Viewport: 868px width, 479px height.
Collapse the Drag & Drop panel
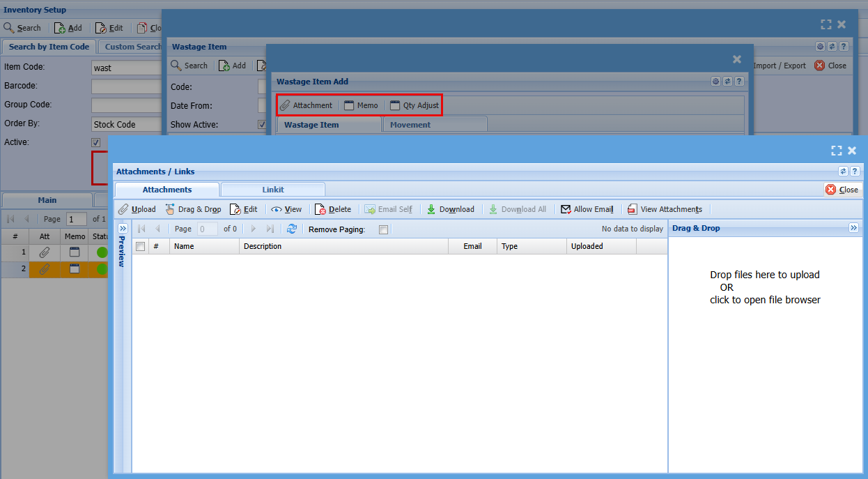[x=853, y=228]
